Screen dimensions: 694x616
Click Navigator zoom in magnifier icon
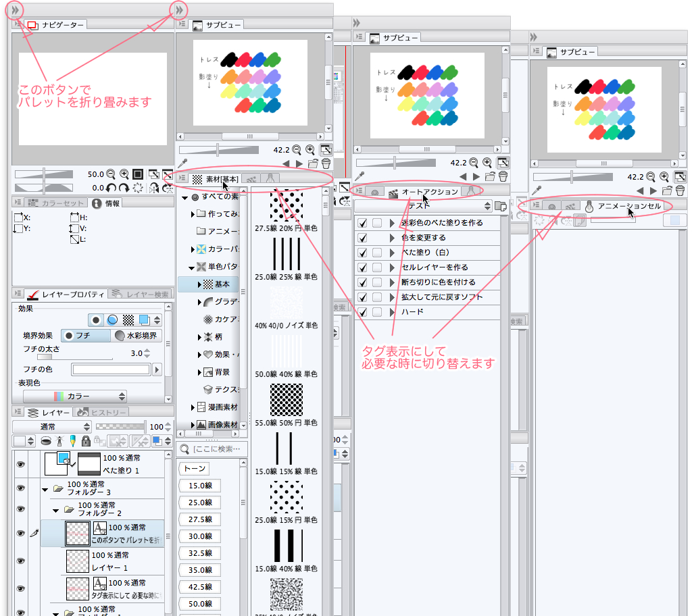(124, 174)
